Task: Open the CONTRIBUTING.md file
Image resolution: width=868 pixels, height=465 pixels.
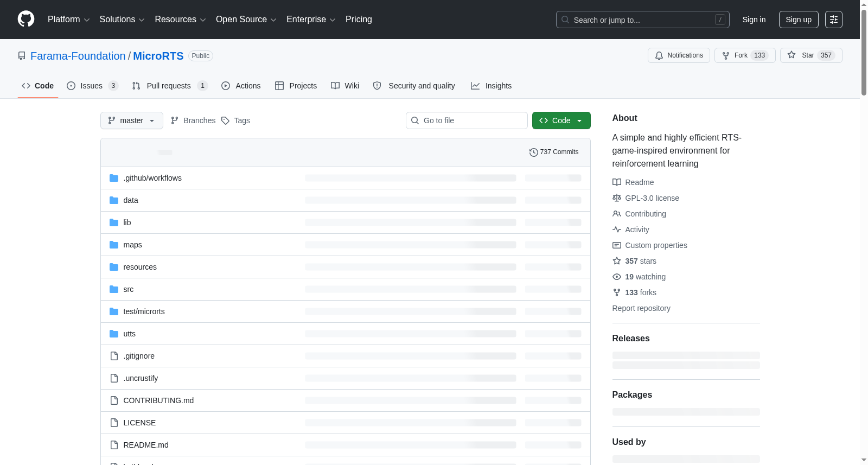Action: tap(158, 400)
